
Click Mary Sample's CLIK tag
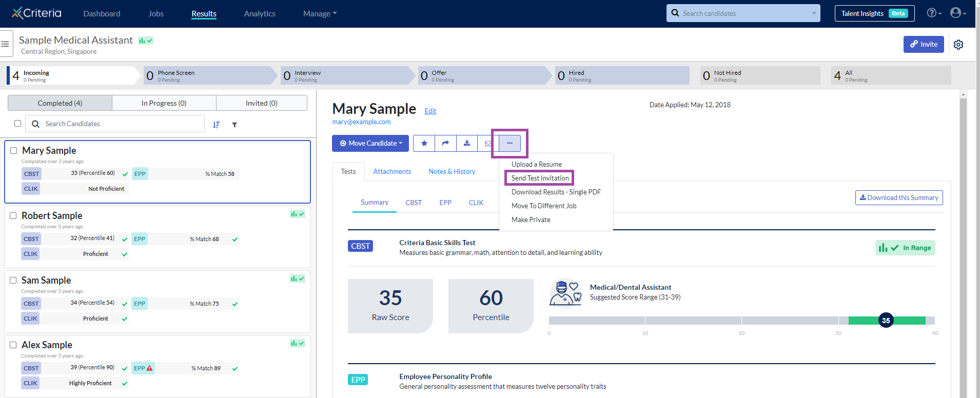click(31, 189)
